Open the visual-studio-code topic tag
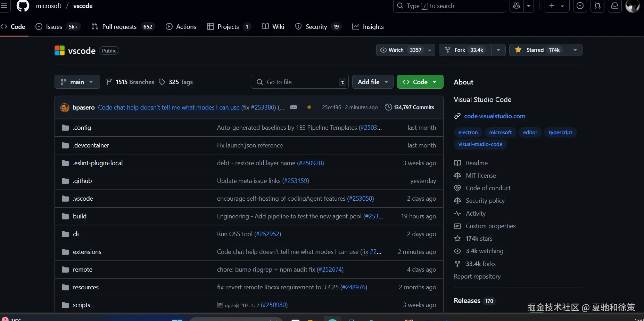This screenshot has width=644, height=321. tap(480, 144)
